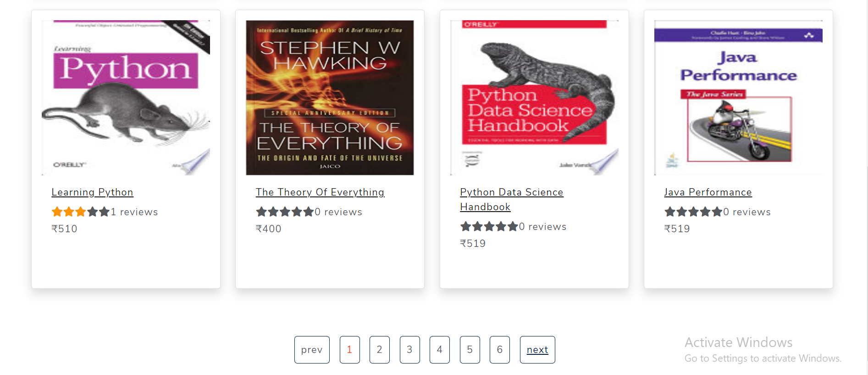Image resolution: width=868 pixels, height=375 pixels.
Task: Open the "Java Performance" book page
Action: coord(708,192)
